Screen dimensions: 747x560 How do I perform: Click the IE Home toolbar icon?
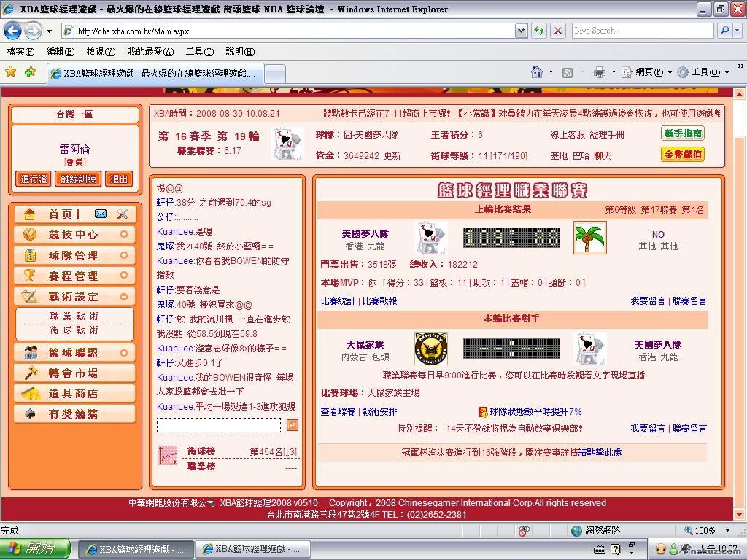click(x=537, y=72)
